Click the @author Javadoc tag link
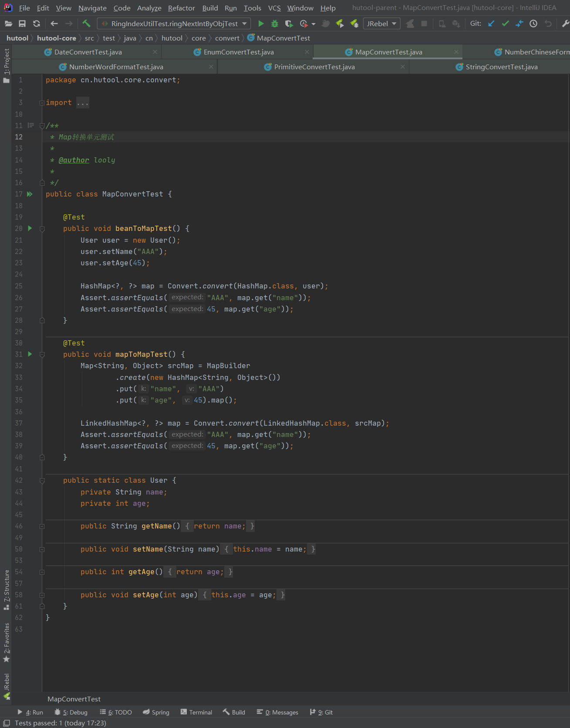Screen dimensions: 570x728 coord(74,160)
